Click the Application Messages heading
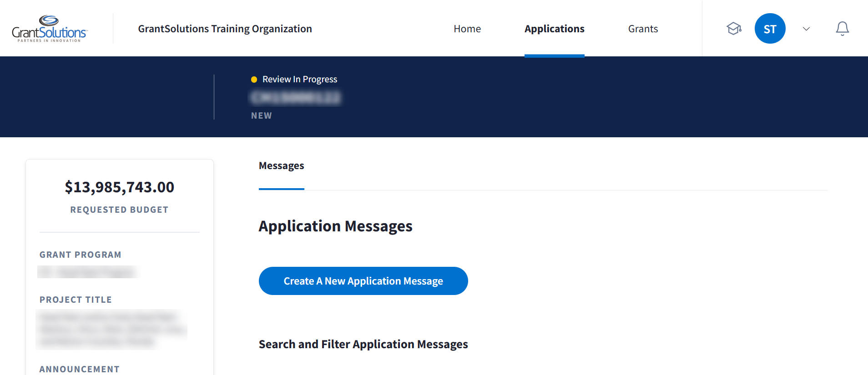 coord(335,226)
